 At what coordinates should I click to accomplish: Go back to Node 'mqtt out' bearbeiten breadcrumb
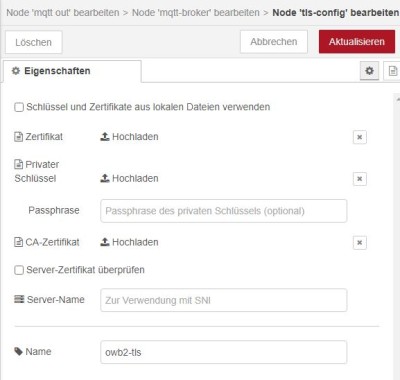(x=63, y=13)
